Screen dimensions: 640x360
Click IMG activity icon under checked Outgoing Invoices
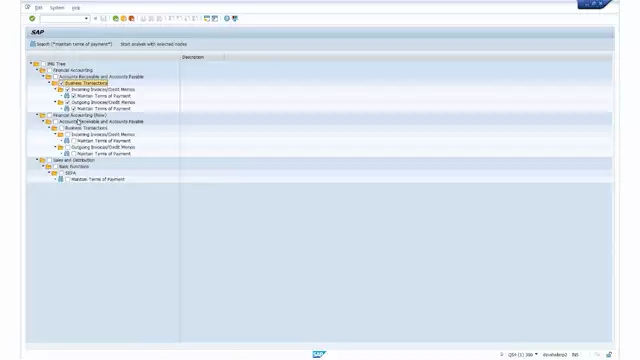point(67,109)
